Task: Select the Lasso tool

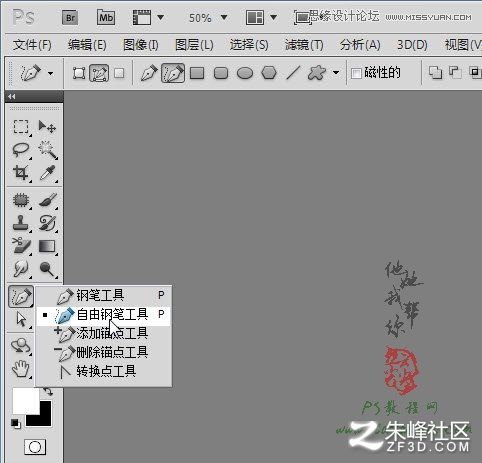Action: tap(21, 150)
